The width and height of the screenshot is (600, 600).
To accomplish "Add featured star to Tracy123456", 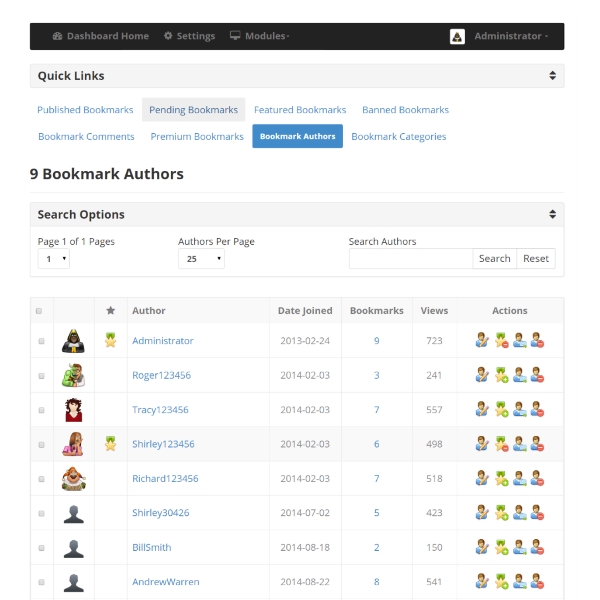I will click(501, 409).
